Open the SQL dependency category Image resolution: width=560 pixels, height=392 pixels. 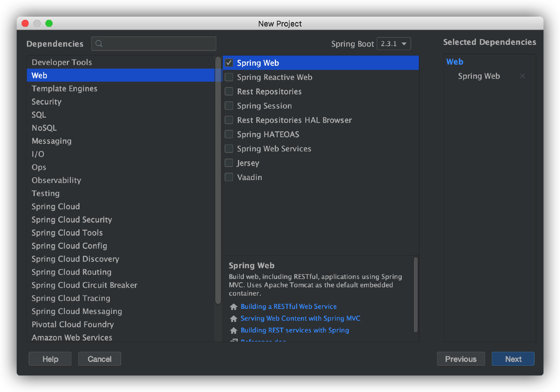pyautogui.click(x=39, y=115)
